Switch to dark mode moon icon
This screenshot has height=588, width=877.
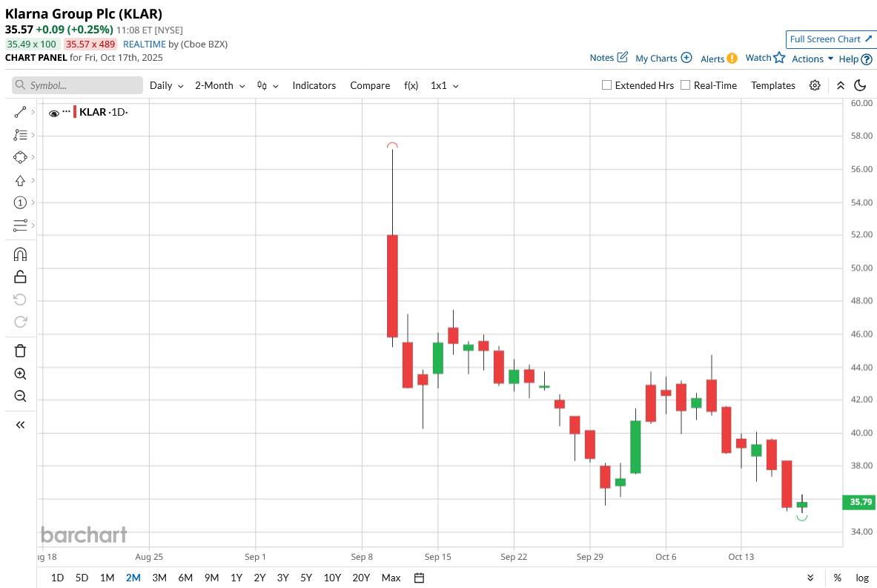click(x=860, y=85)
